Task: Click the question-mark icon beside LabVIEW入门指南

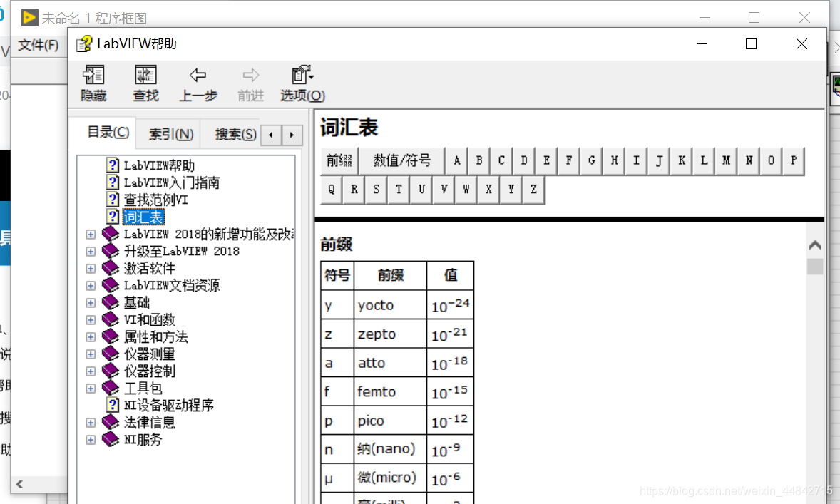Action: tap(113, 182)
